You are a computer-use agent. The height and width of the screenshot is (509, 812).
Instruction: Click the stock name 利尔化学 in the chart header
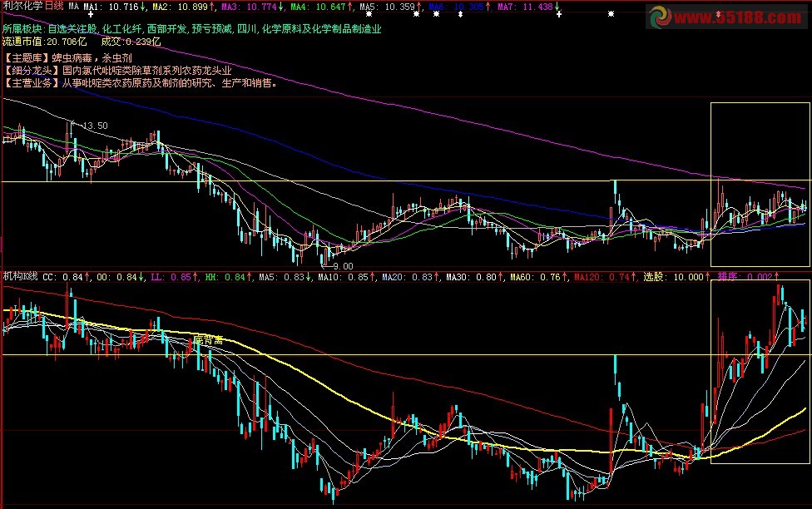[22, 6]
